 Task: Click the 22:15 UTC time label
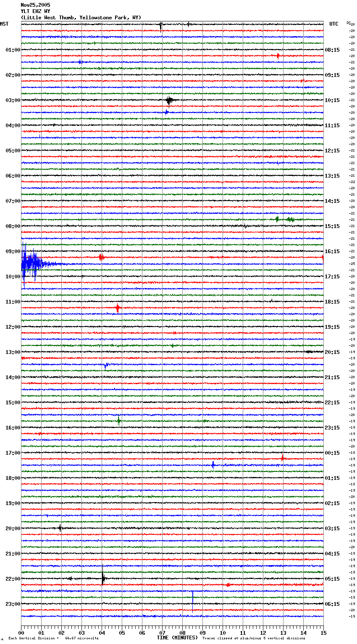click(332, 403)
